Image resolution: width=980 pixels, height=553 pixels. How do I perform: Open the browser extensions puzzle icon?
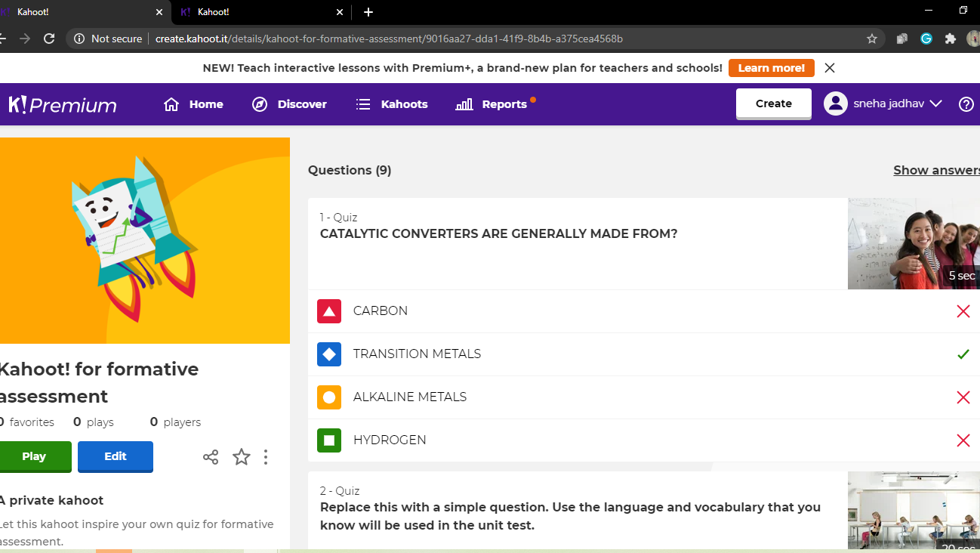click(x=951, y=38)
